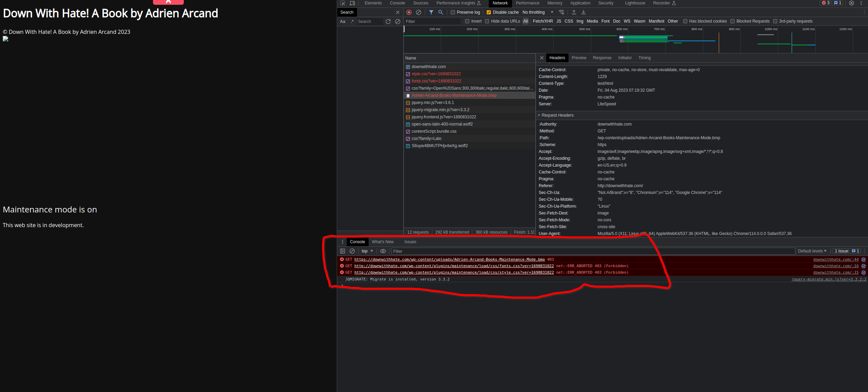This screenshot has height=392, width=868.
Task: Click the blue issues count badge
Action: [x=838, y=3]
